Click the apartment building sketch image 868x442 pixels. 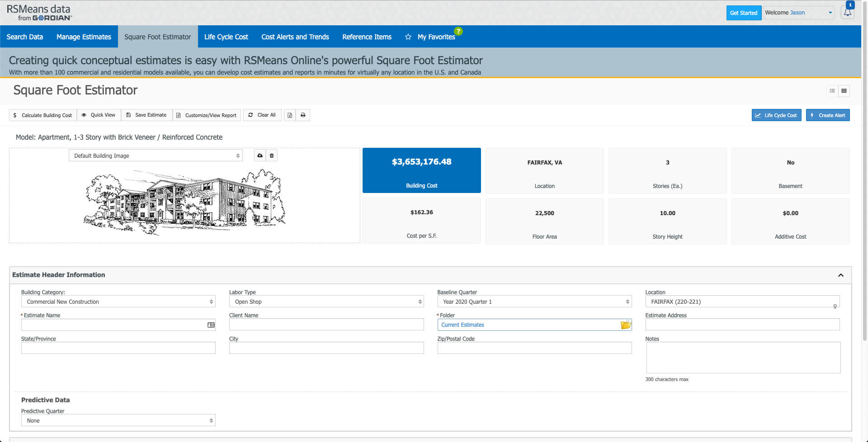pos(184,202)
